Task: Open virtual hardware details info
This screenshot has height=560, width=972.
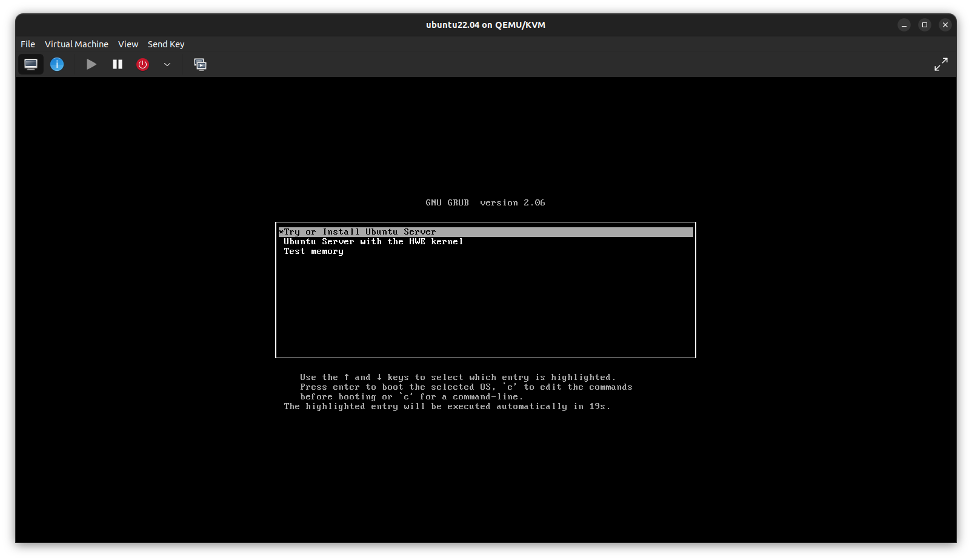Action: point(57,64)
